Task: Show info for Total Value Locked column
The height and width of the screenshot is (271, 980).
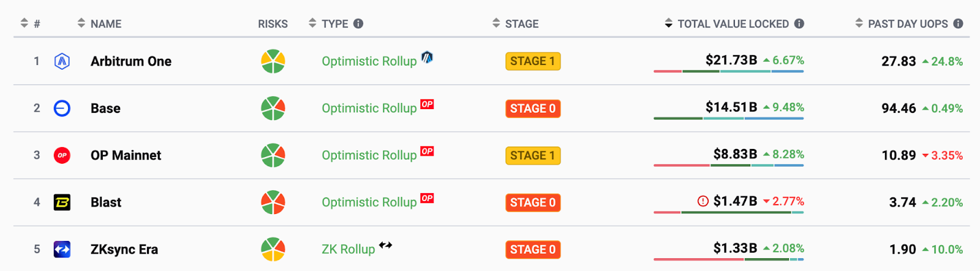Action: click(799, 24)
